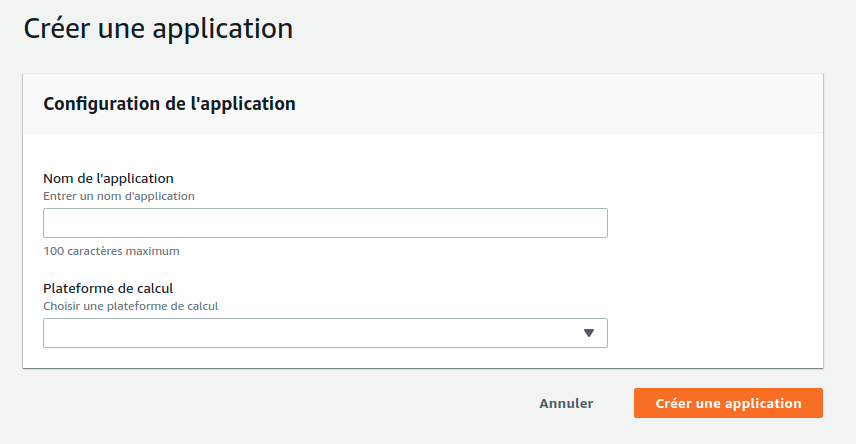Click the "Entrer un nom d'application" description

tap(119, 196)
